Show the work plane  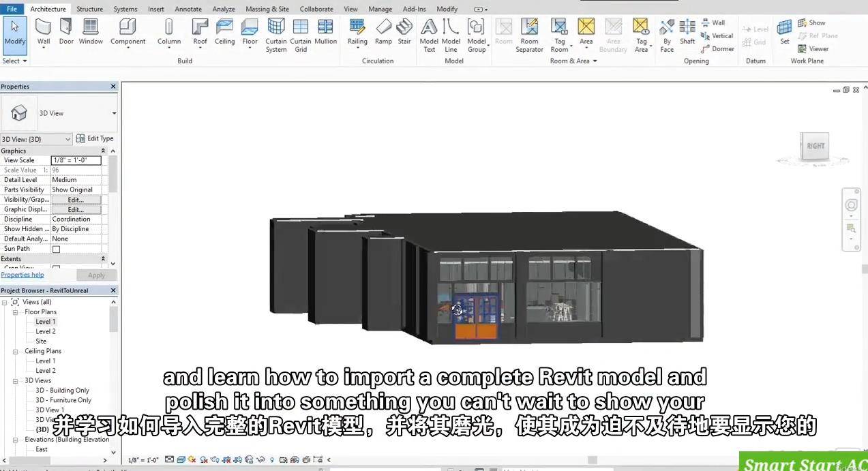[x=811, y=22]
